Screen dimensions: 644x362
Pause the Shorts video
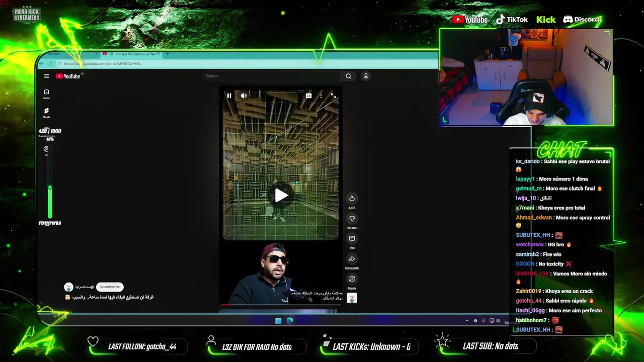coord(229,96)
